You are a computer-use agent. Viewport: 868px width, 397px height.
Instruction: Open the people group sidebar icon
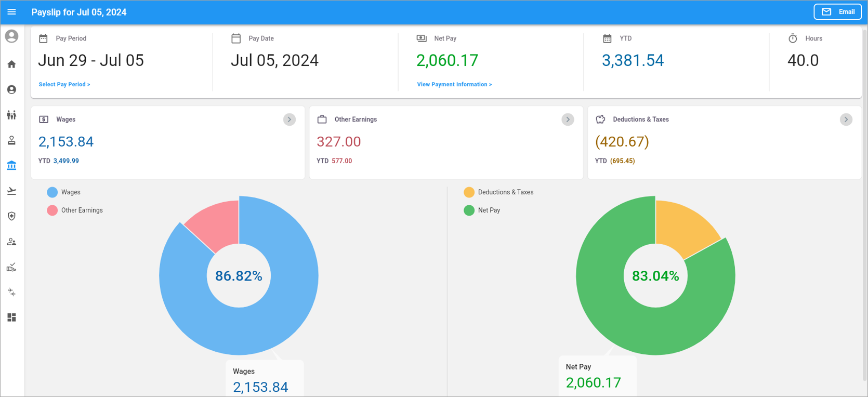click(11, 242)
